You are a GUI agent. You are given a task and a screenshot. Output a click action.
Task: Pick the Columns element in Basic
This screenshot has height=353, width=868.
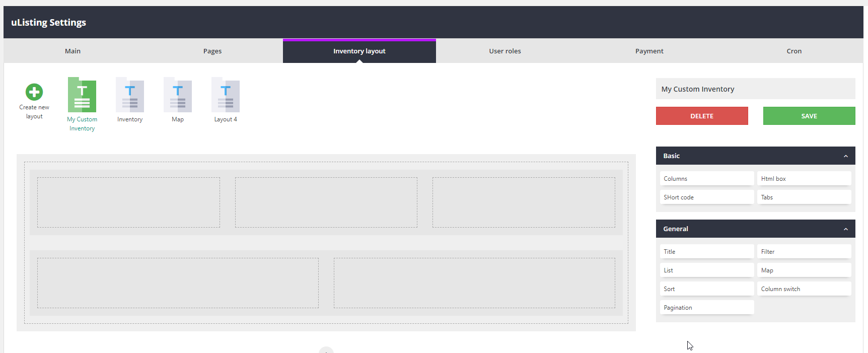pyautogui.click(x=706, y=179)
